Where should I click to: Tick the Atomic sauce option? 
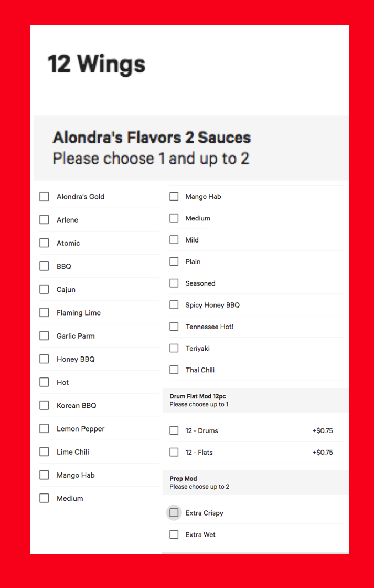coord(45,243)
